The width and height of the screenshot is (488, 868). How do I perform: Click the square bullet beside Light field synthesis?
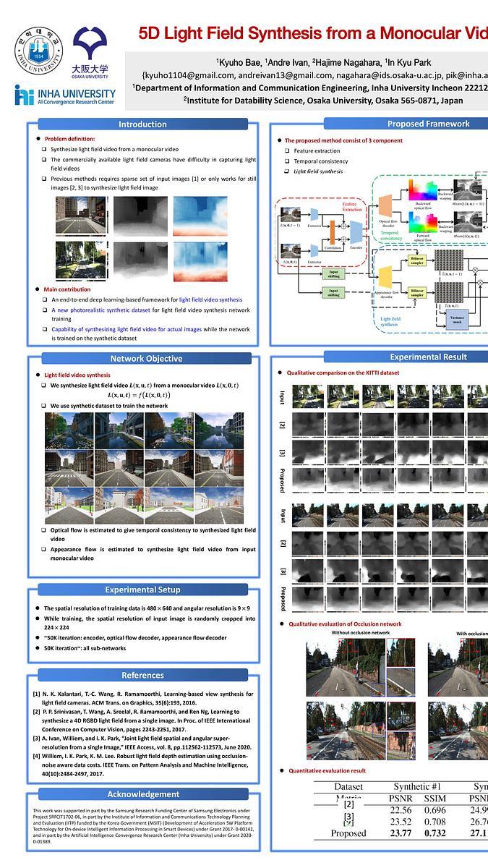coord(287,171)
